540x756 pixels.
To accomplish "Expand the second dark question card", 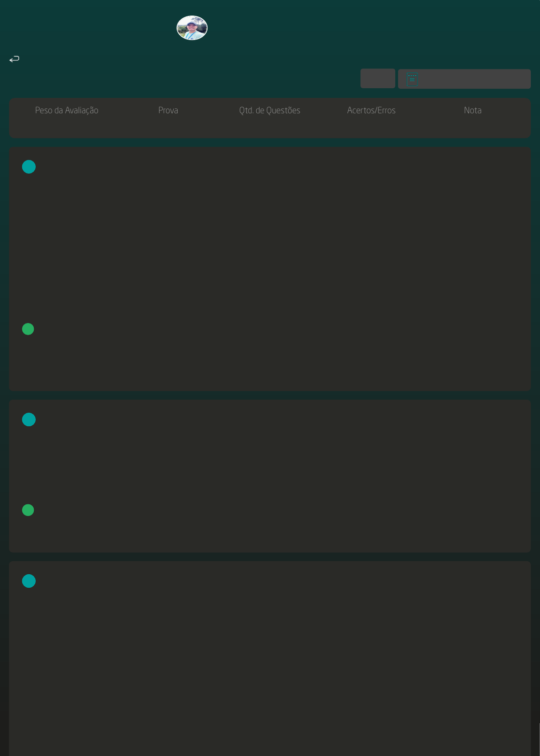I will (x=270, y=463).
